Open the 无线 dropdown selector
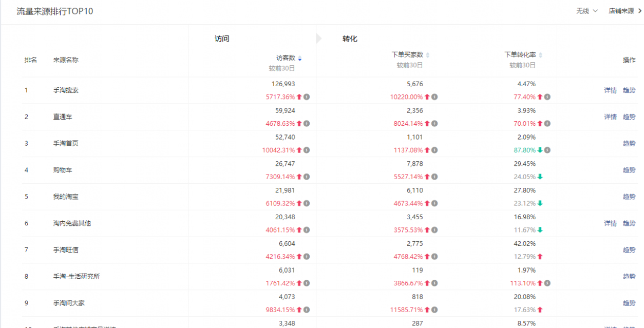Viewport: 644px width, 328px height. 586,11
